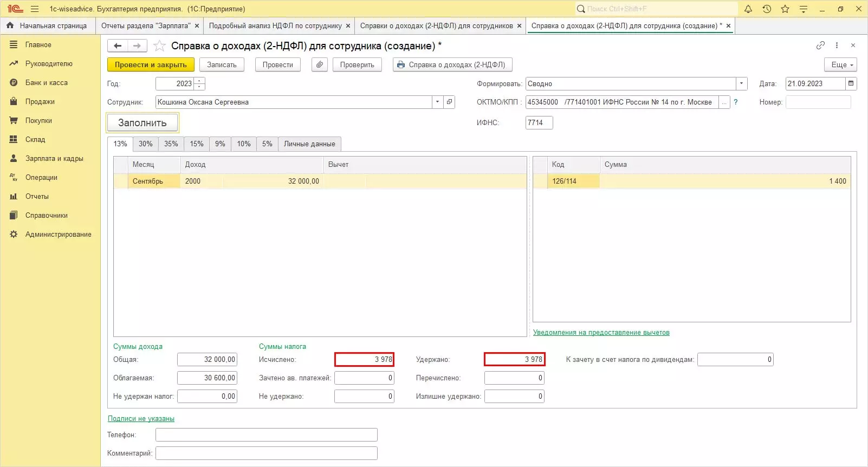Screen dimensions: 868x467
Task: Open Уведомления на предоставление вычетов link
Action: 601,333
